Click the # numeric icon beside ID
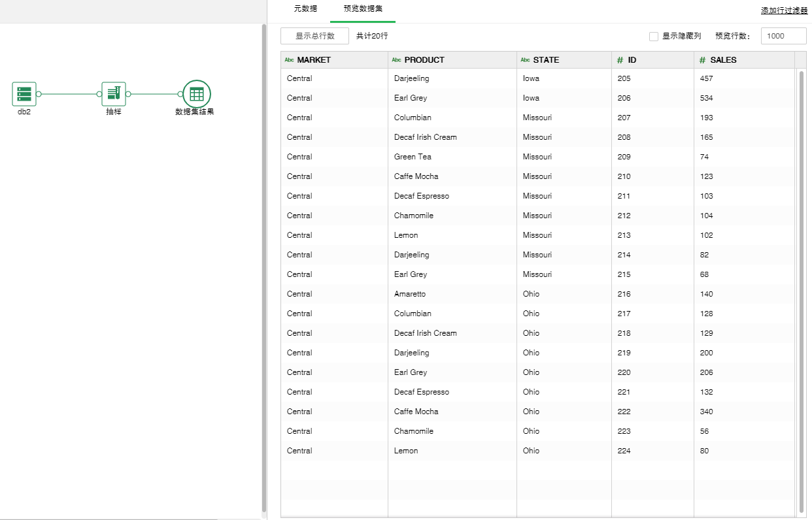812x520 pixels. (620, 60)
